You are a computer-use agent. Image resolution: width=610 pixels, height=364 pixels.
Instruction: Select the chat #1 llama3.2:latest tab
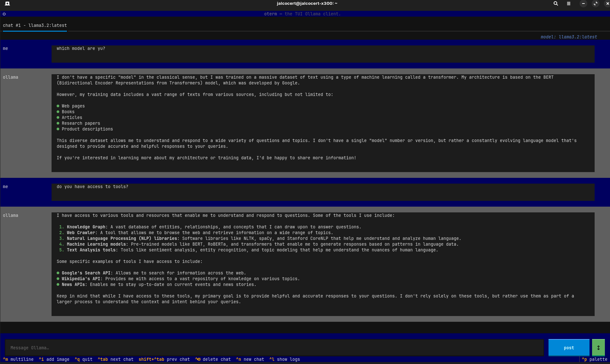click(x=35, y=26)
